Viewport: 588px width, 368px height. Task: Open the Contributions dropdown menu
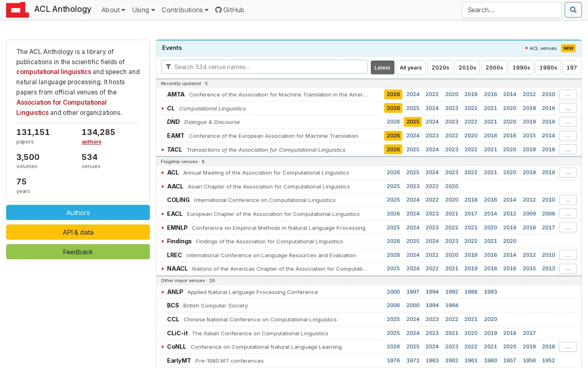point(185,10)
